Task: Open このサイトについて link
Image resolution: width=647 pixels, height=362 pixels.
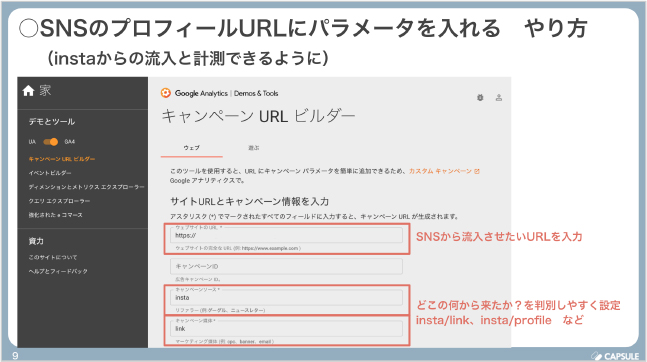Action: [52, 257]
